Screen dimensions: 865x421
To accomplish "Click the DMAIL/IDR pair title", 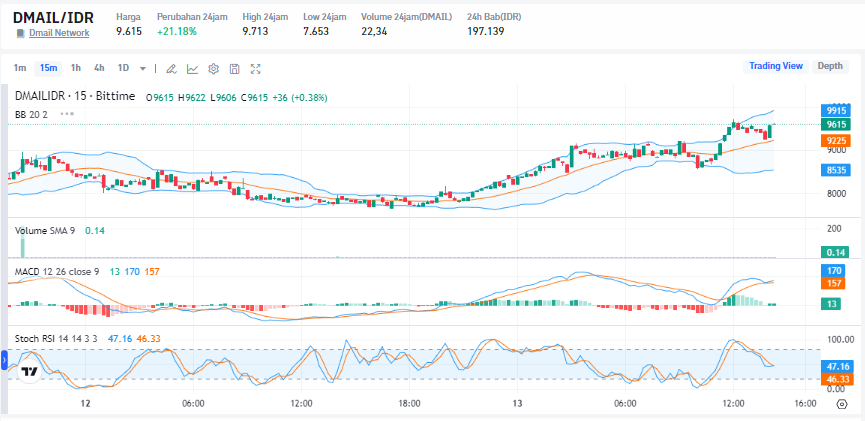I will click(53, 17).
